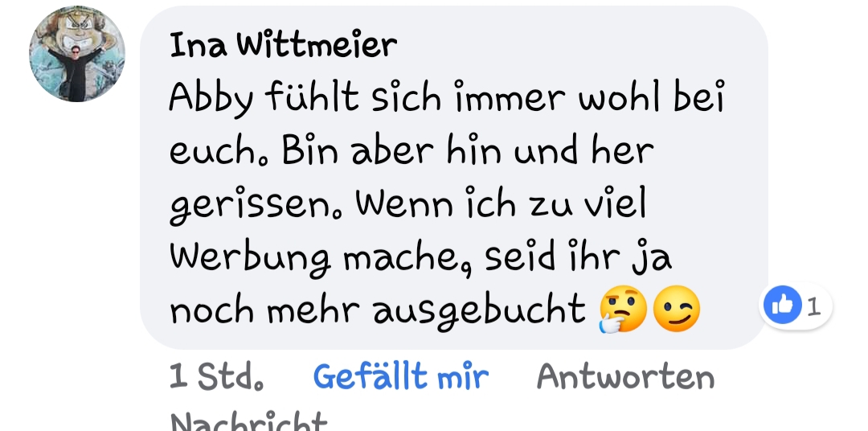Image resolution: width=868 pixels, height=431 pixels.
Task: Click the thinking face emoji
Action: [623, 309]
